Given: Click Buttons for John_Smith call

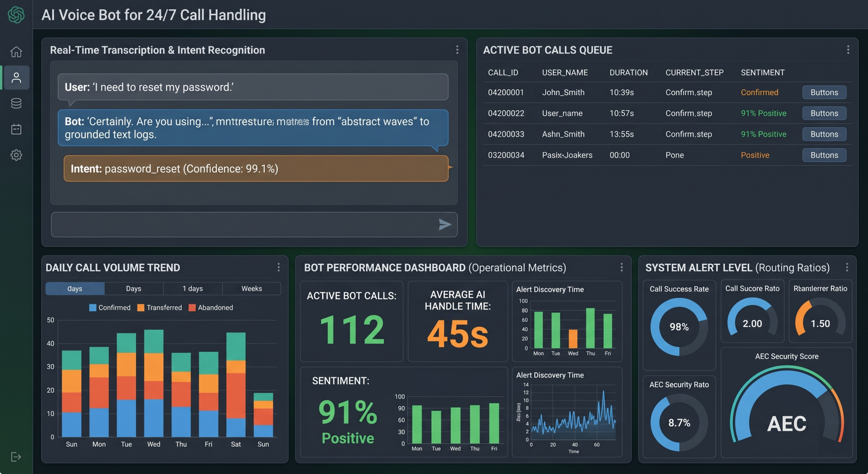Looking at the screenshot, I should (824, 92).
